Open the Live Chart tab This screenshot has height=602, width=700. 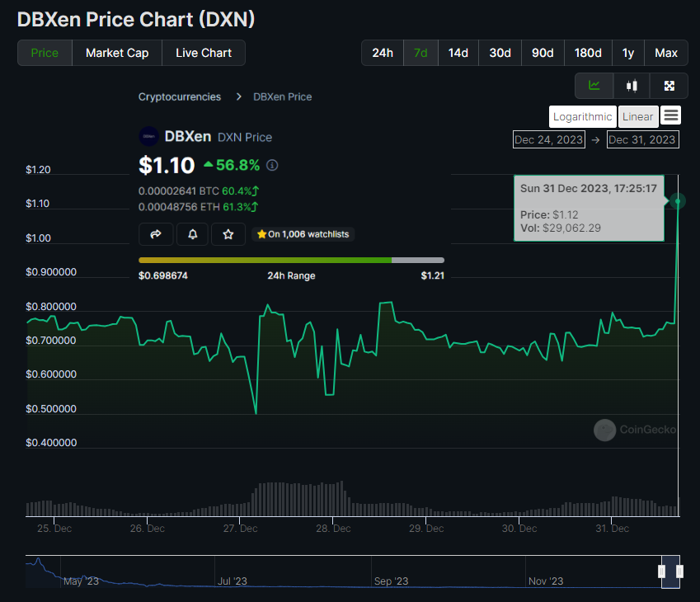click(204, 53)
